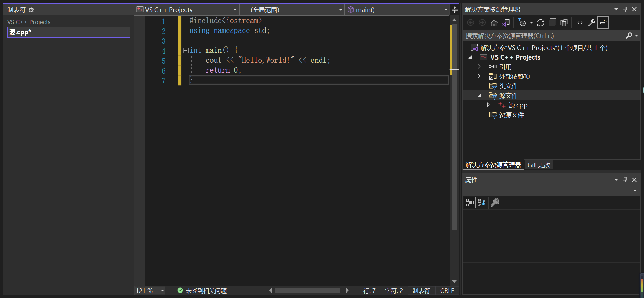Collapse the VS C++ Projects project node
This screenshot has height=298, width=644.
(471, 57)
